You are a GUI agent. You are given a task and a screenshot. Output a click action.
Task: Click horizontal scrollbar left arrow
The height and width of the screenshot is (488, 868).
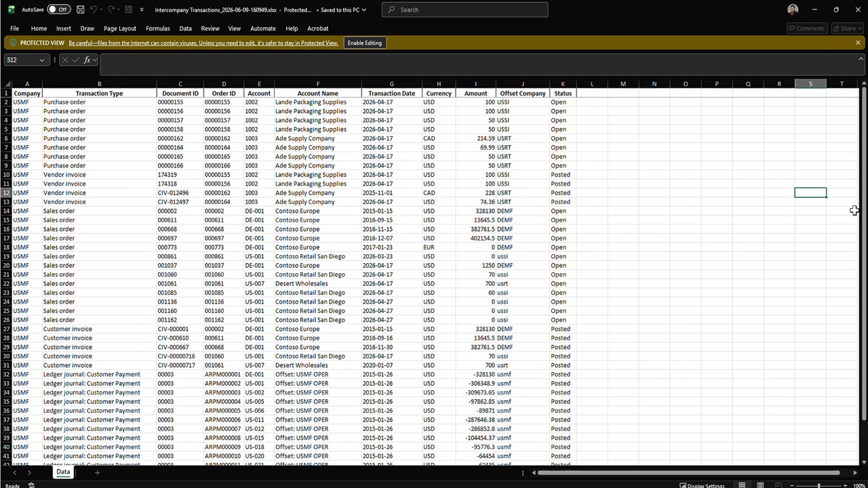[534, 472]
